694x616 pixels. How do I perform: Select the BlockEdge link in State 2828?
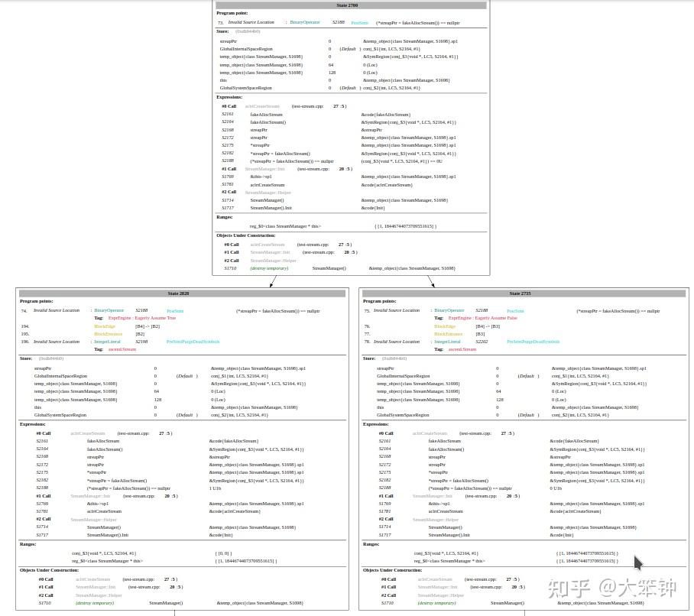coord(108,326)
